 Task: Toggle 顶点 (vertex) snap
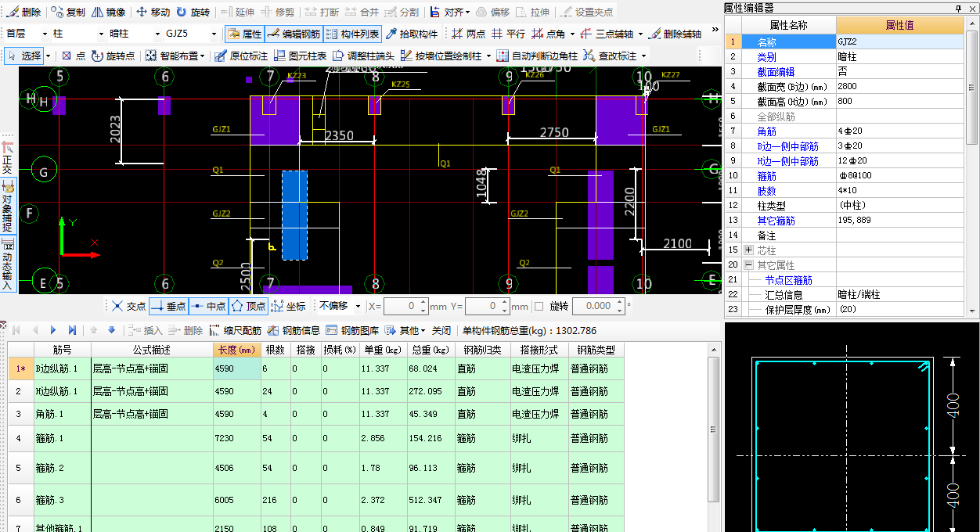[248, 306]
